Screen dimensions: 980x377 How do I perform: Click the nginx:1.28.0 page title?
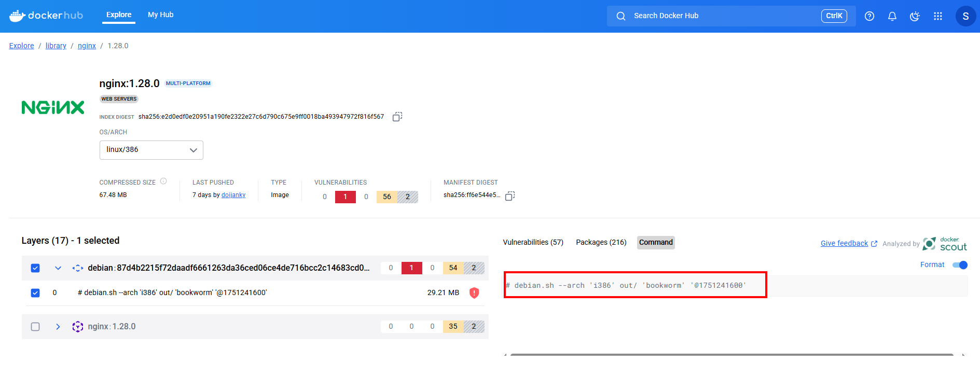[129, 83]
